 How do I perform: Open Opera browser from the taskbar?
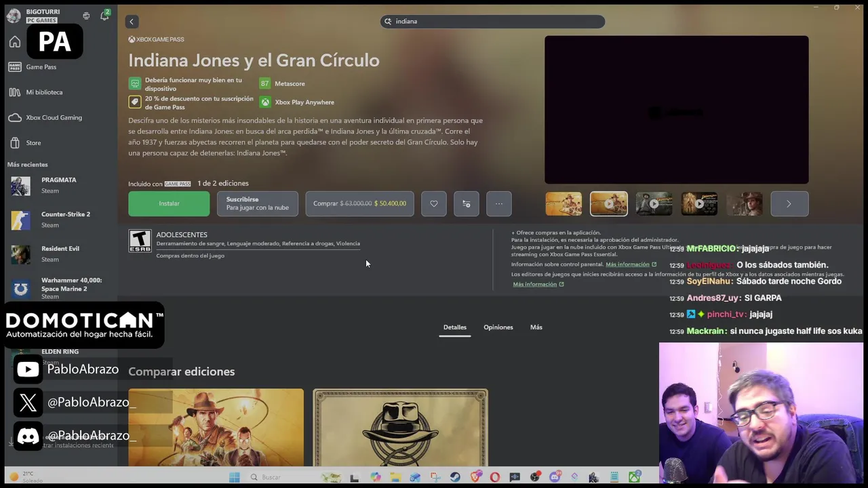tap(495, 477)
